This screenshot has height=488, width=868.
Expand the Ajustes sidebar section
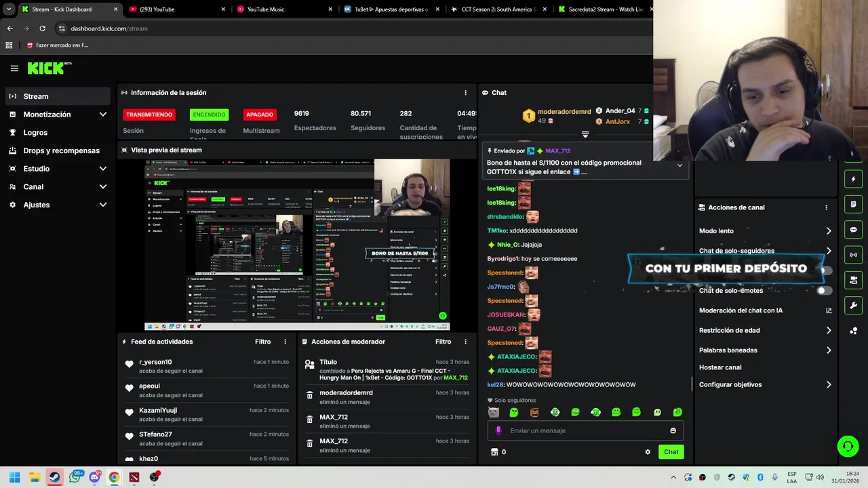coord(103,205)
